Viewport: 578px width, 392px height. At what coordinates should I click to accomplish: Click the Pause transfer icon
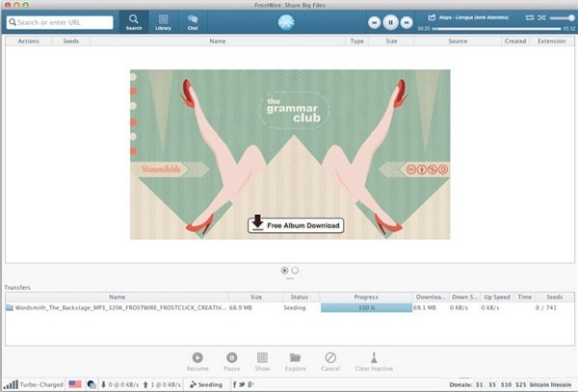tap(231, 357)
